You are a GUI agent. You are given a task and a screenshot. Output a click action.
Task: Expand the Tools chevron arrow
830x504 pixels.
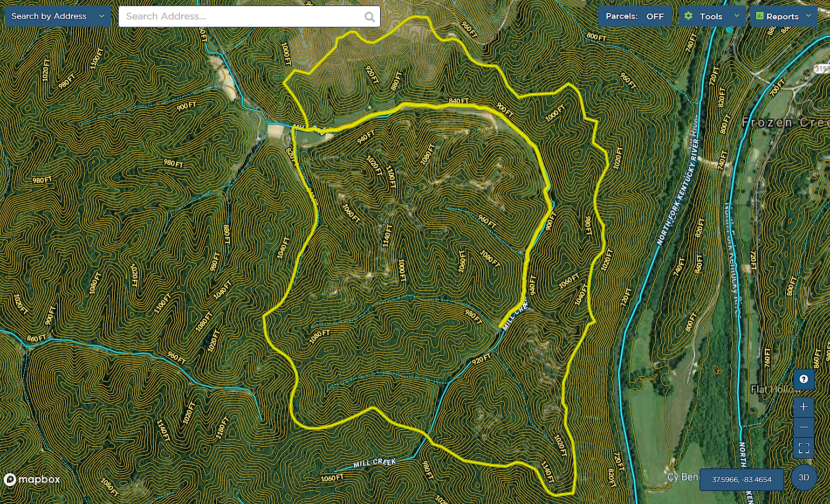[x=737, y=16]
